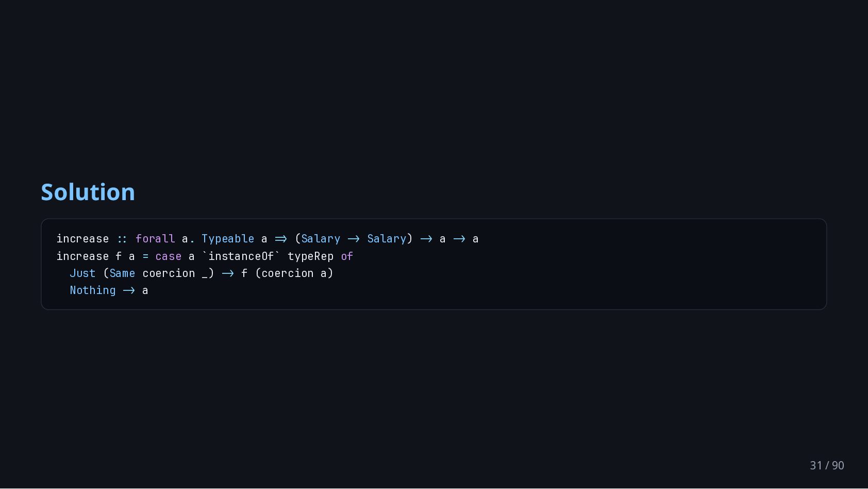Click increase in the type signature line
The height and width of the screenshot is (489, 868).
[x=82, y=239]
